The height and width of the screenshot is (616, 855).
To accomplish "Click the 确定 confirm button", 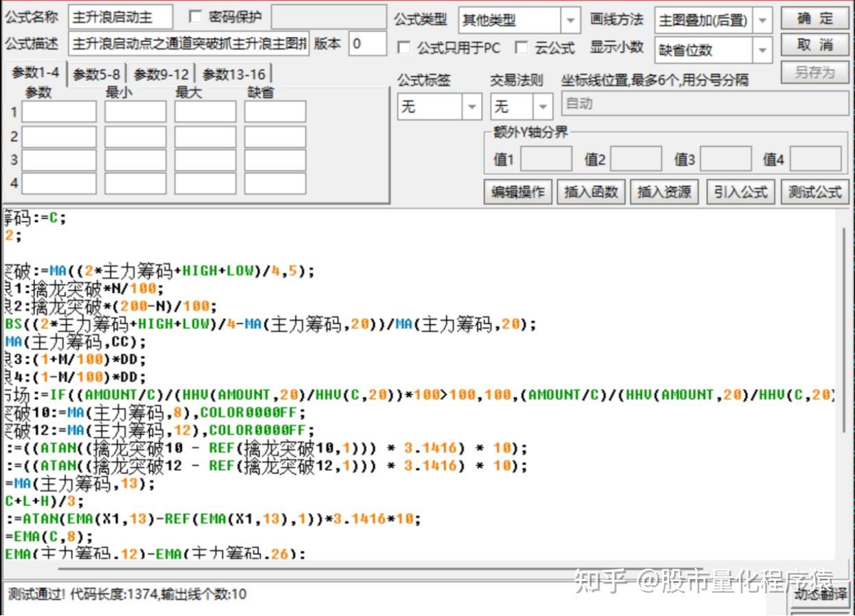I will pos(815,19).
